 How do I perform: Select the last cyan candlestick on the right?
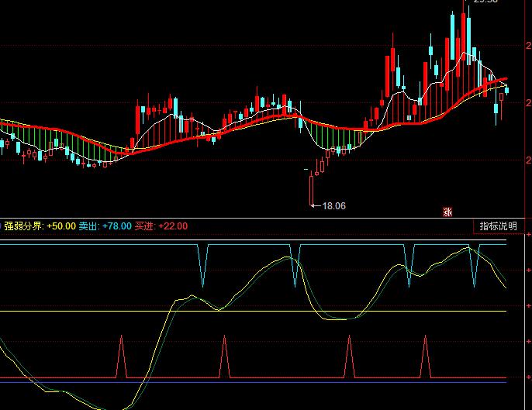coord(506,91)
